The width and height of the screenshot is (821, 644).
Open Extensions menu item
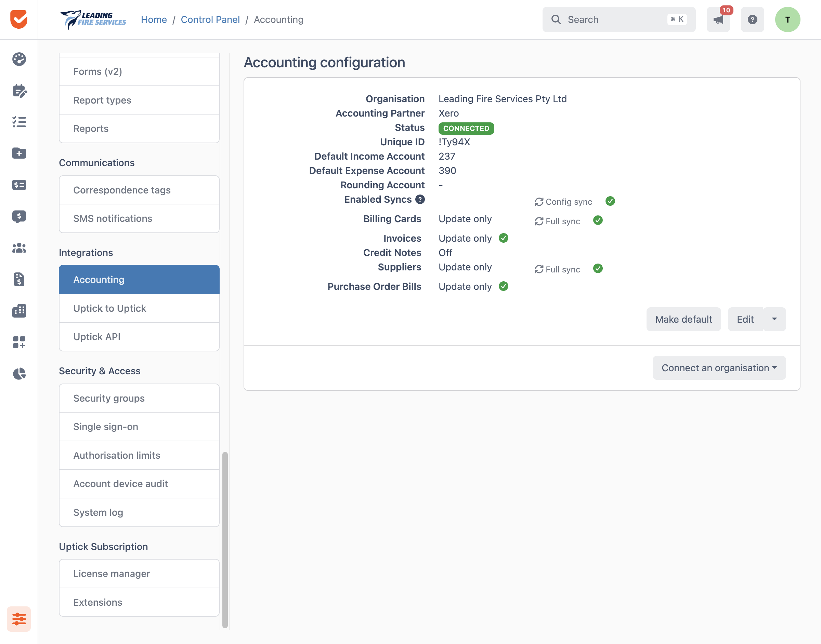pos(139,602)
